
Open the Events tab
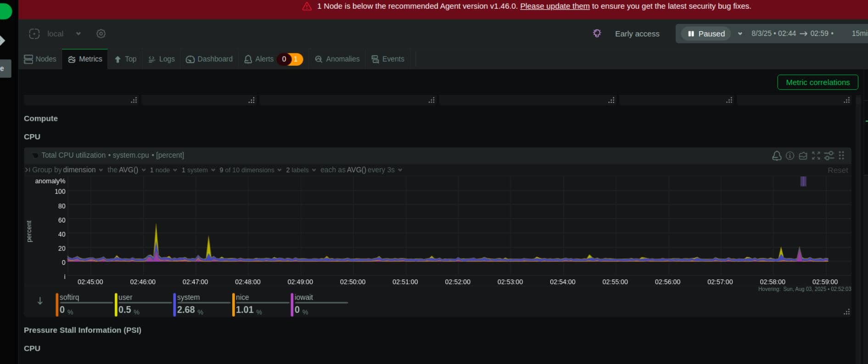coord(388,59)
